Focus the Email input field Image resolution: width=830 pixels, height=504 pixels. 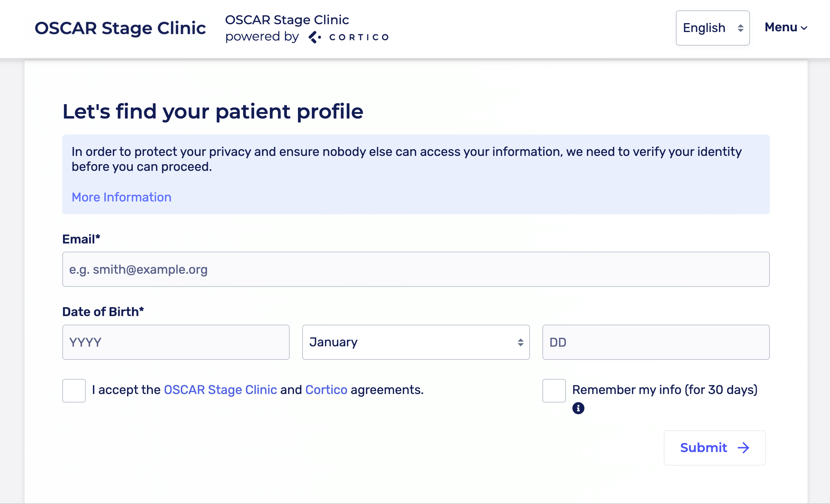(x=416, y=269)
